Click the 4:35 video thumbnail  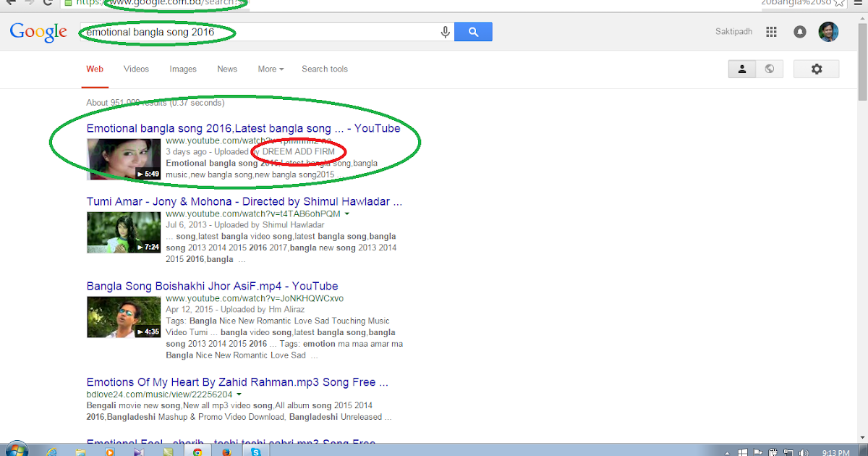point(124,317)
